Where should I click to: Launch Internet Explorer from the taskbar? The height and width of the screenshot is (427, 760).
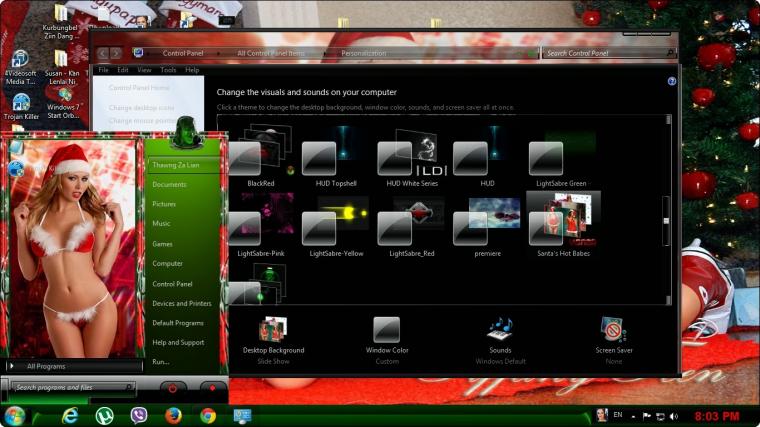(x=70, y=416)
